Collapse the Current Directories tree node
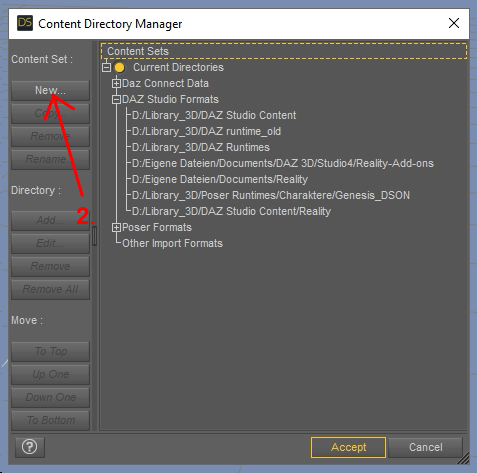The width and height of the screenshot is (477, 473). 106,68
